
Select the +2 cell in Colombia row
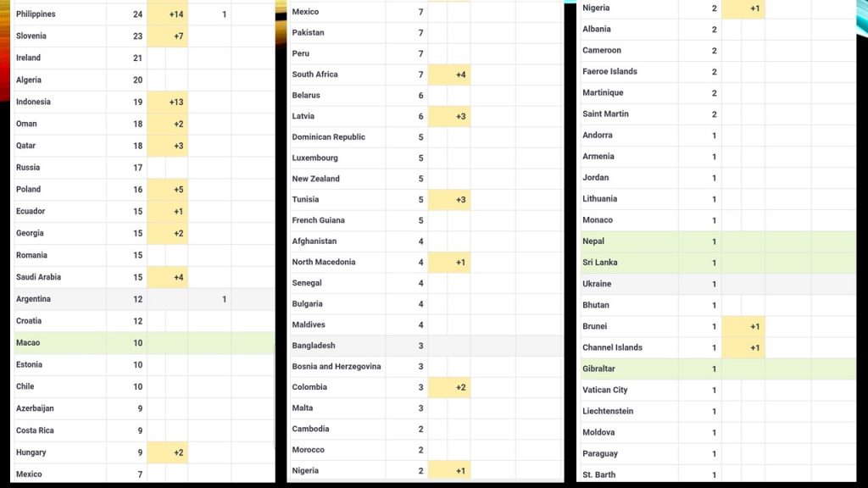460,387
